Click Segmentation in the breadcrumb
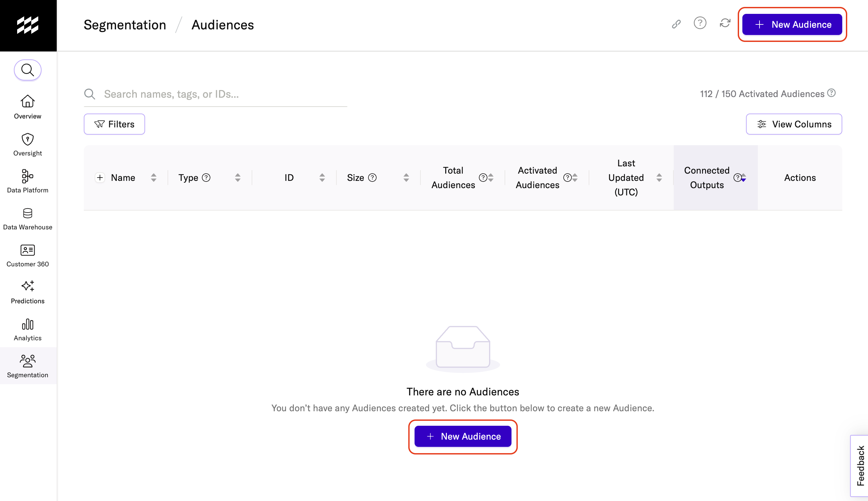Viewport: 868px width, 501px height. point(125,25)
